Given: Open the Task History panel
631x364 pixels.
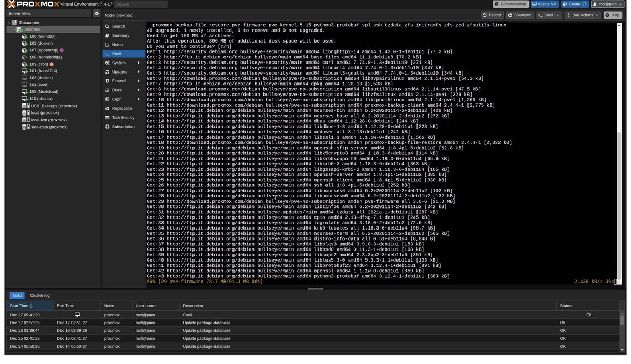Looking at the screenshot, I should click(x=124, y=118).
